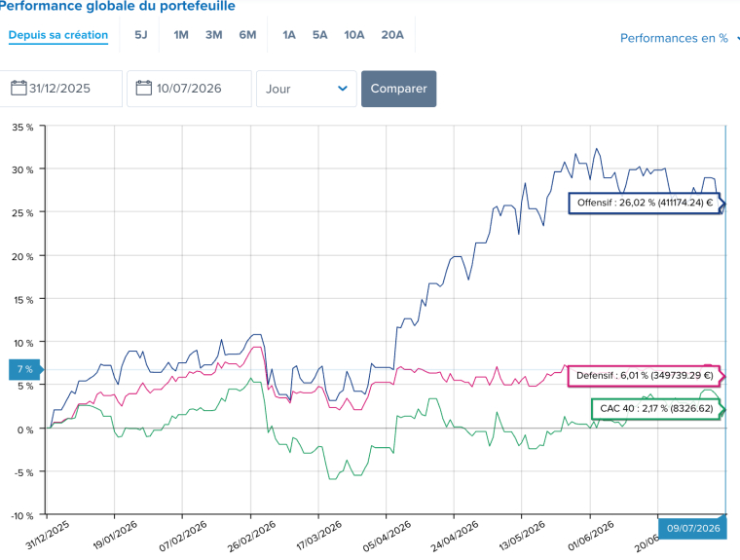Select the 20A period tab
The image size is (740, 560).
coord(392,35)
